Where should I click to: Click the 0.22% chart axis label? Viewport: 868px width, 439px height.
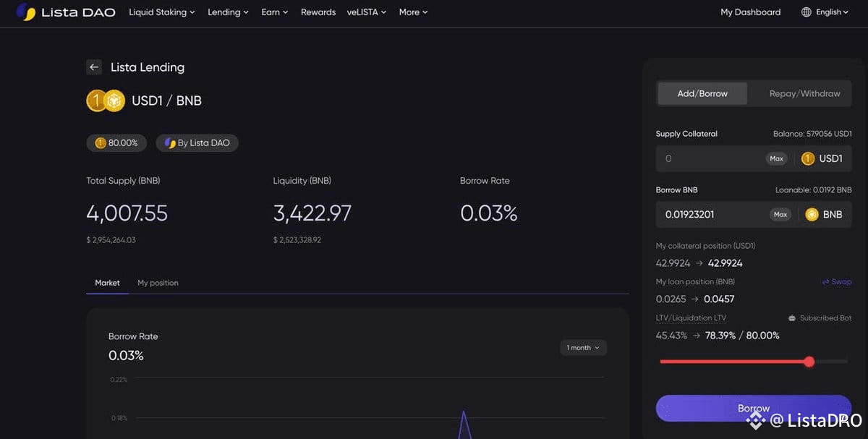click(119, 380)
